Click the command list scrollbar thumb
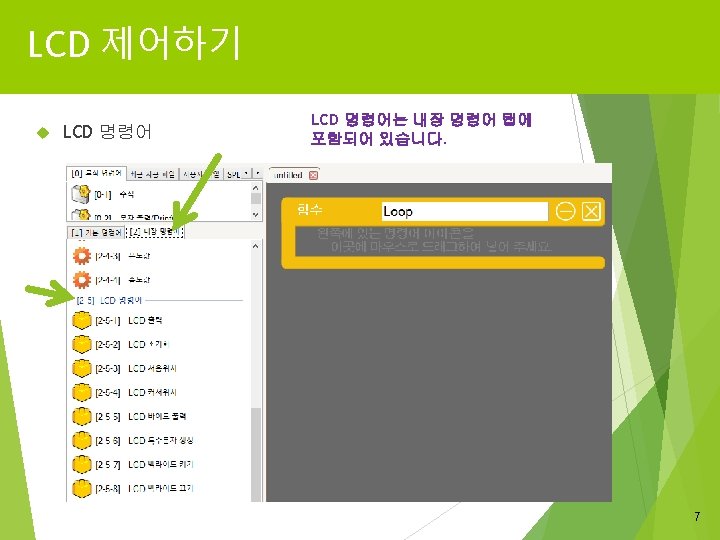 click(x=256, y=453)
